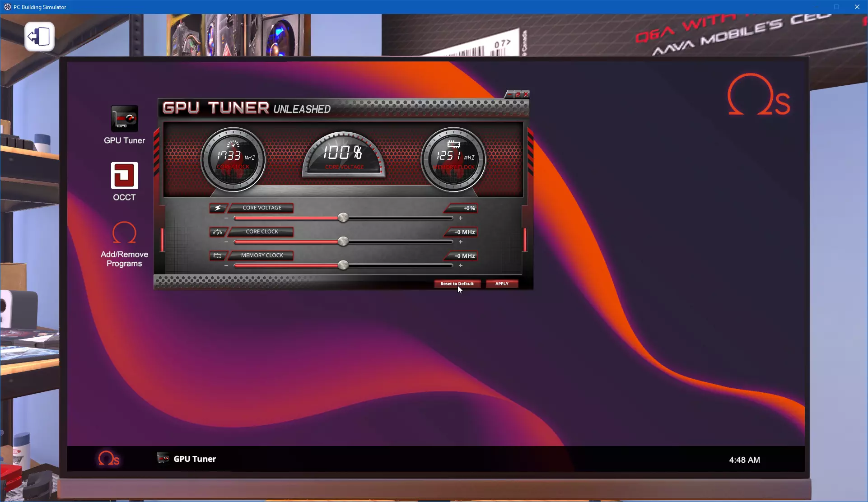Increase core voltage with plus button
Screen dimensions: 868x502
tap(461, 218)
